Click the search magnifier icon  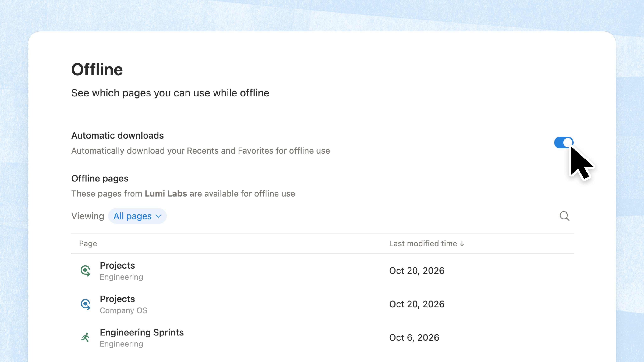click(564, 216)
